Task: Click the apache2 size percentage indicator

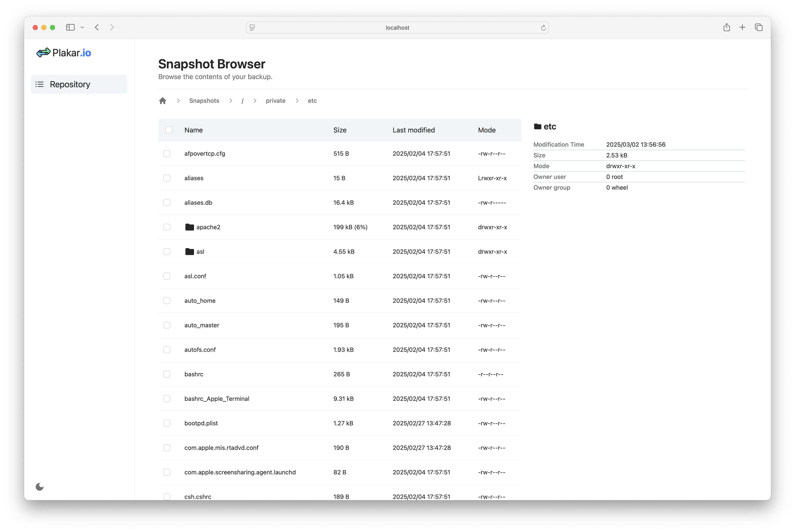Action: coord(360,227)
